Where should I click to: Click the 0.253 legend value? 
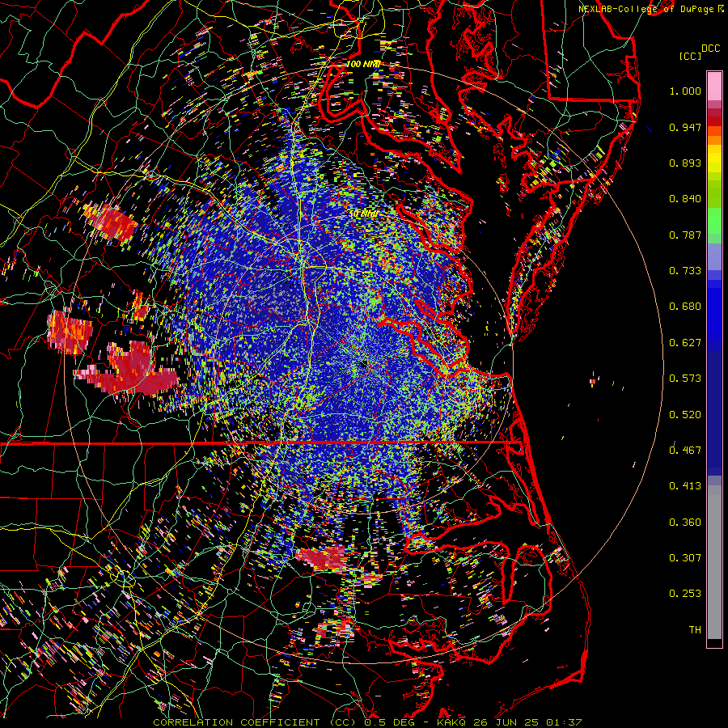685,594
